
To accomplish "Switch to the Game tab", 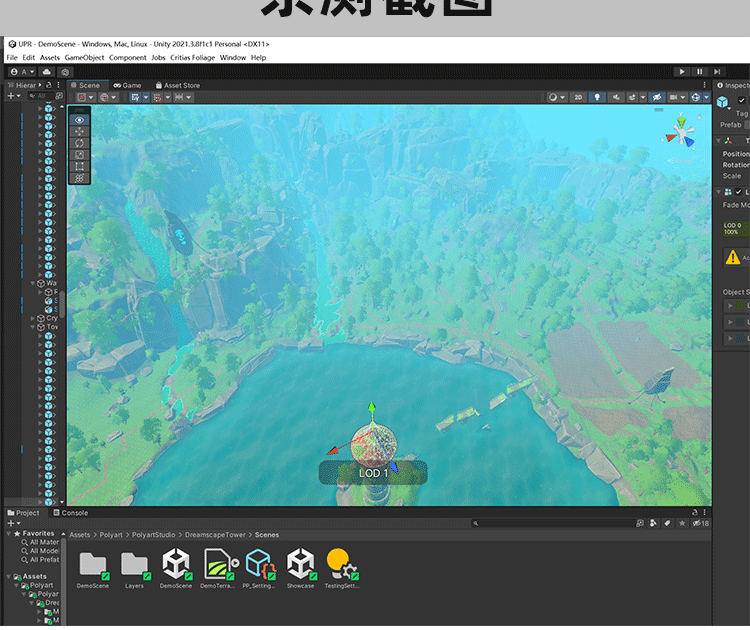I will click(x=127, y=85).
